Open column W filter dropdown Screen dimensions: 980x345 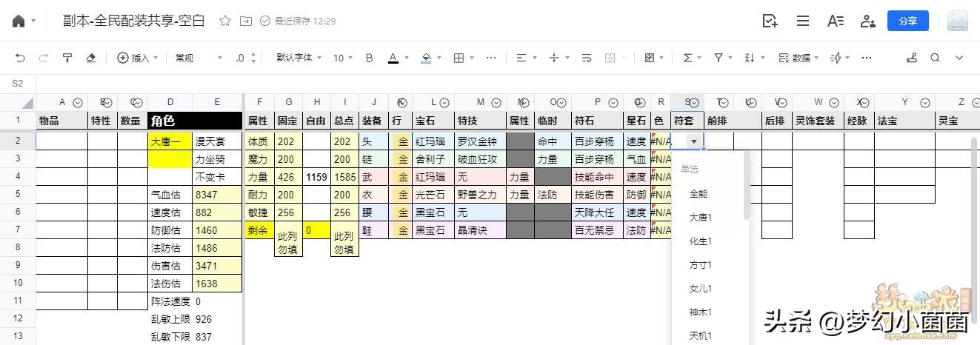833,103
